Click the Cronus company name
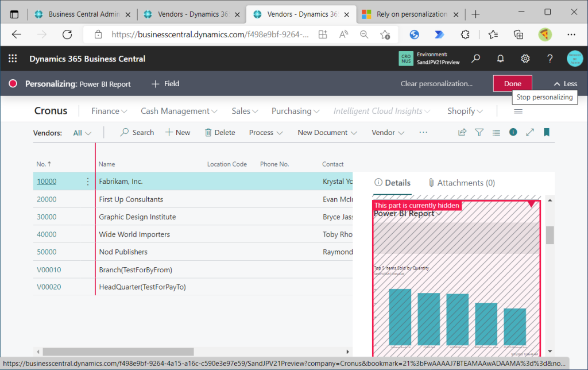The image size is (588, 370). [x=51, y=111]
